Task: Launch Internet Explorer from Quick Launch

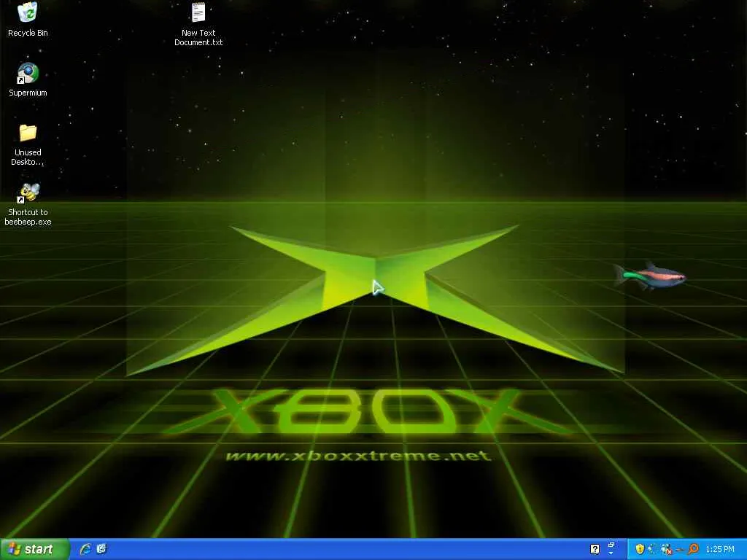Action: [x=86, y=549]
